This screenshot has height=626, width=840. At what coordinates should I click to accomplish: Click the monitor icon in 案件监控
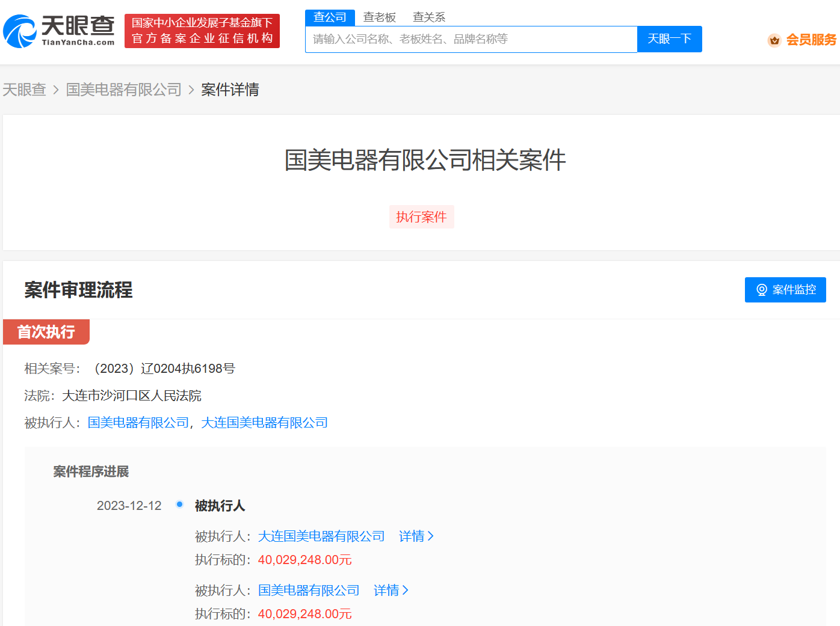coord(761,290)
